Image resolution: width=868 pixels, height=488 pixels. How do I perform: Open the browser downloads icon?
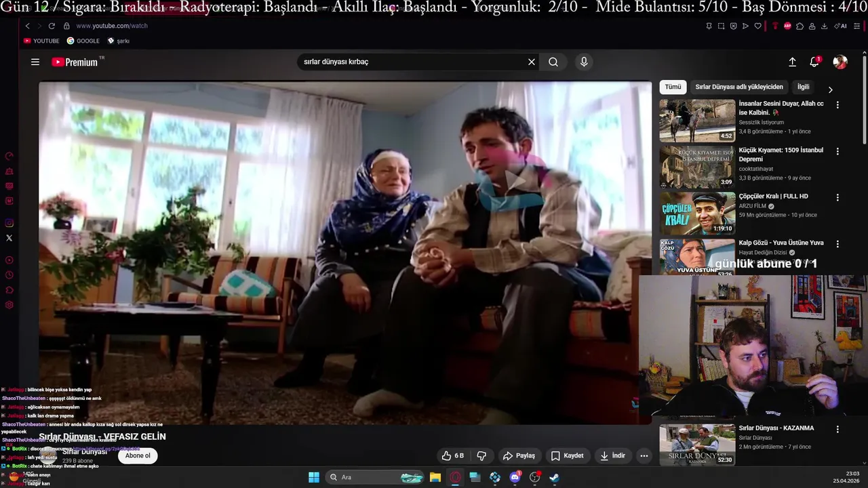tap(824, 26)
